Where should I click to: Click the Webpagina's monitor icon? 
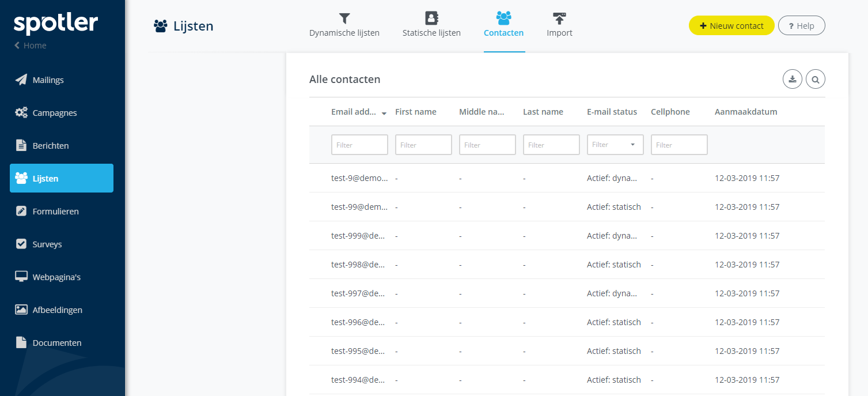(x=21, y=277)
